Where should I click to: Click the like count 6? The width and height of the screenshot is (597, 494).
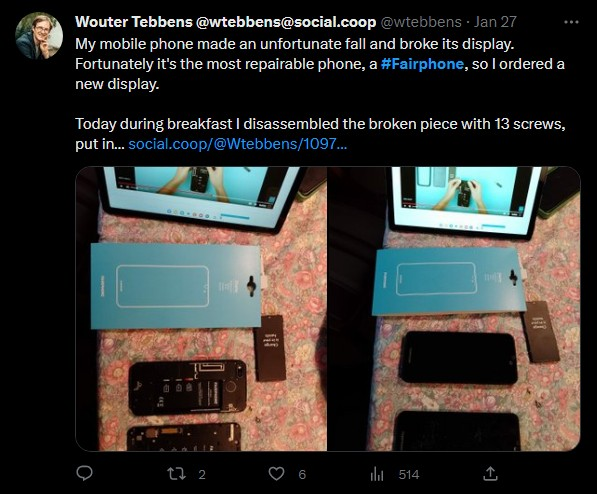click(x=302, y=474)
